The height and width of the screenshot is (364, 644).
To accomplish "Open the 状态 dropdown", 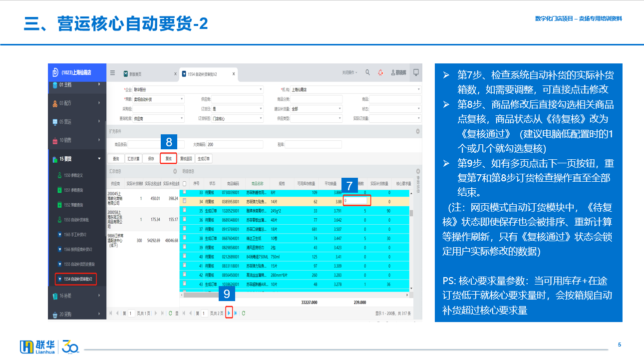I will click(x=418, y=109).
